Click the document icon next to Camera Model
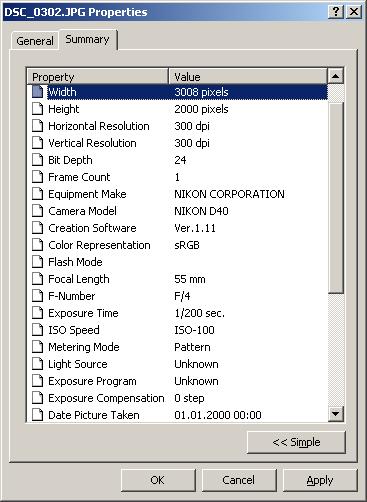The height and width of the screenshot is (502, 367). point(37,211)
